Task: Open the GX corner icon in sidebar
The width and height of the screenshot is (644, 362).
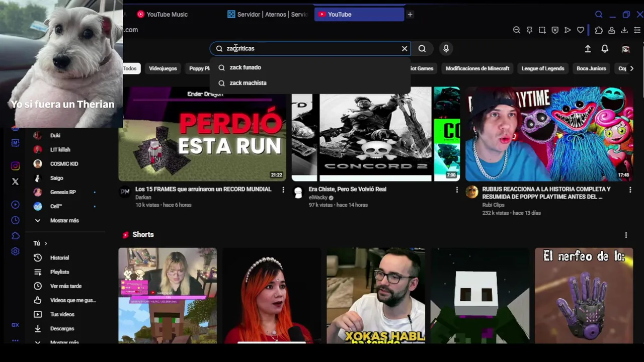Action: click(x=15, y=325)
